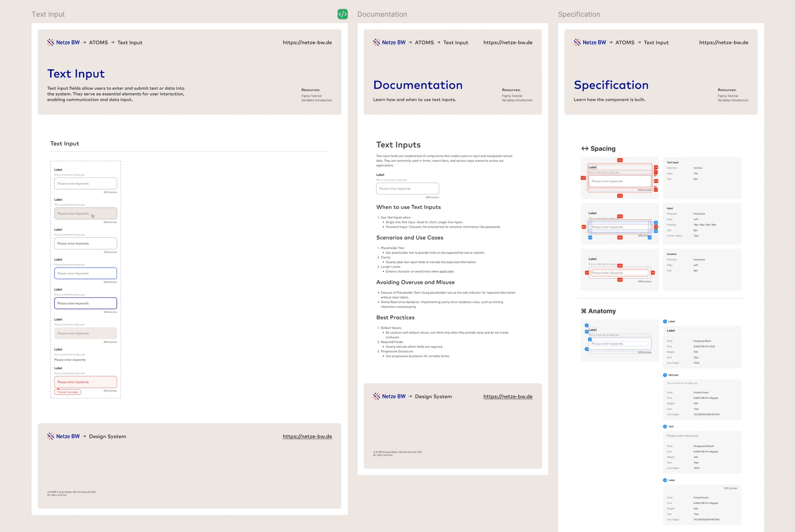Select the large blue Specification title
The image size is (795, 532).
tap(611, 85)
